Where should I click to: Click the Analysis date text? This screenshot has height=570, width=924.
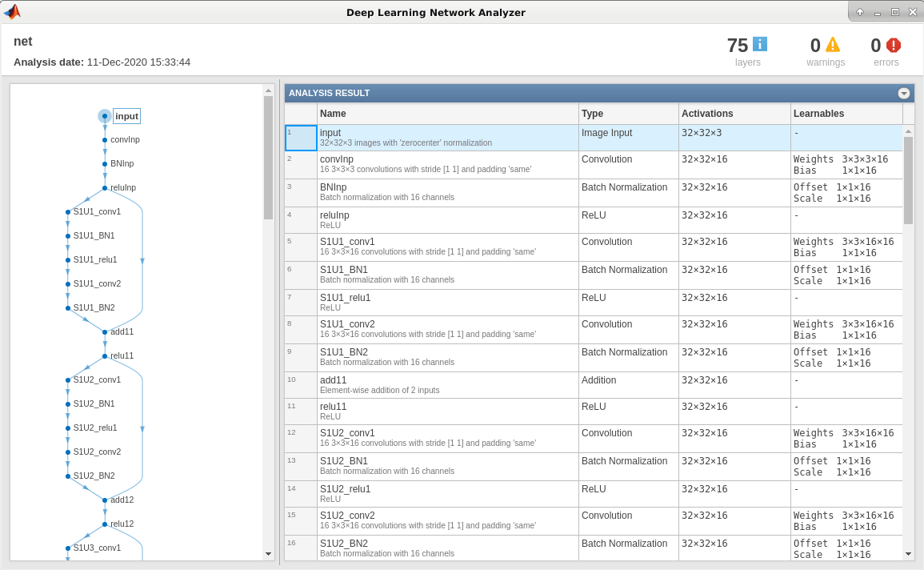click(x=102, y=62)
